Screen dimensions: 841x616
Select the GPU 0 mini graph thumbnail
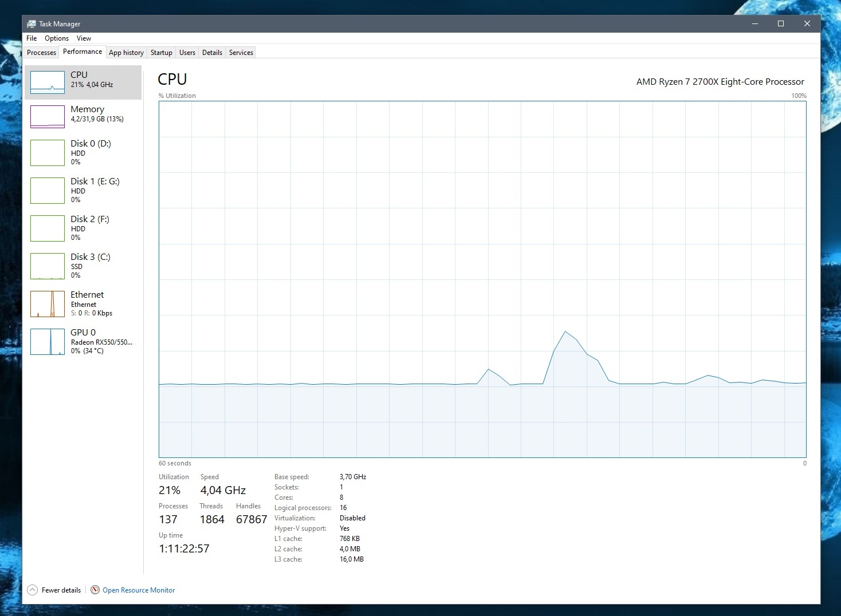click(48, 342)
